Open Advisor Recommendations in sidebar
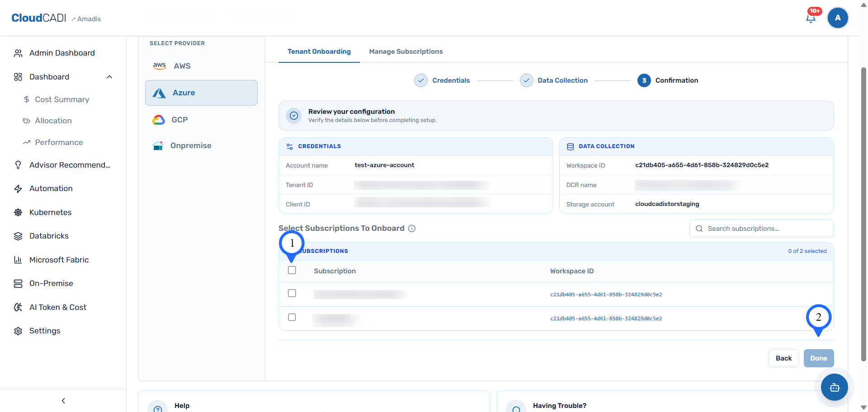The width and height of the screenshot is (868, 412). [70, 165]
